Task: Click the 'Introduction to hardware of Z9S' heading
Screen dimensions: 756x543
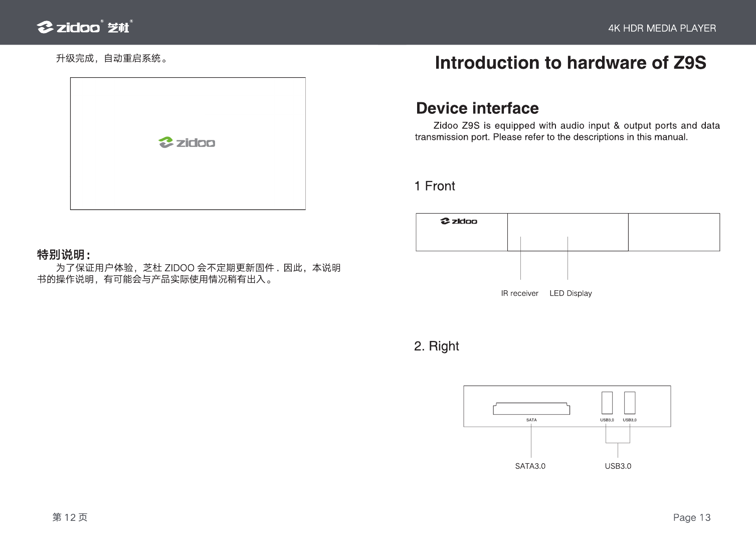Action: [571, 63]
